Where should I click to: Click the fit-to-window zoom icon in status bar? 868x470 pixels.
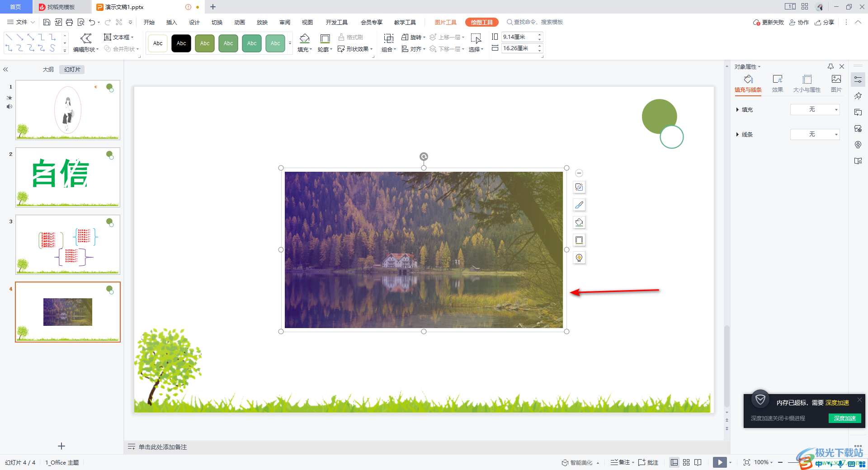(747, 462)
